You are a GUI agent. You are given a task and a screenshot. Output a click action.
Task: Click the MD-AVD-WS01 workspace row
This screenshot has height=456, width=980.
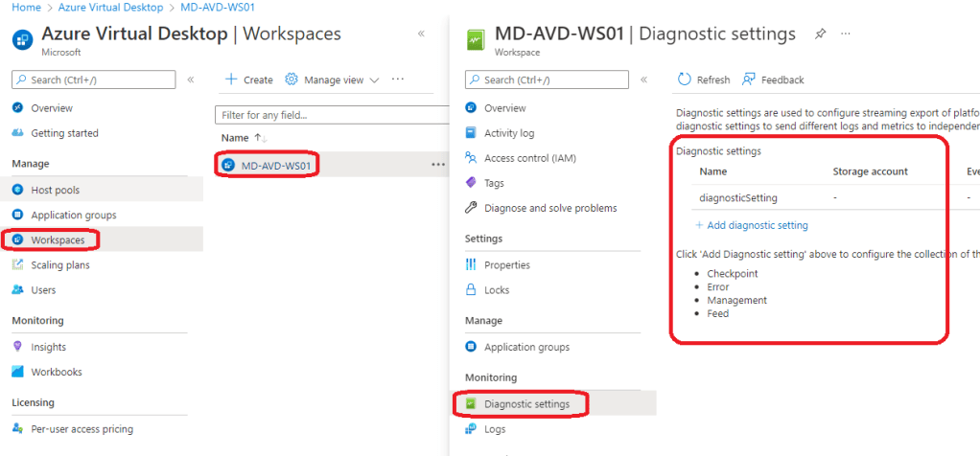[275, 165]
